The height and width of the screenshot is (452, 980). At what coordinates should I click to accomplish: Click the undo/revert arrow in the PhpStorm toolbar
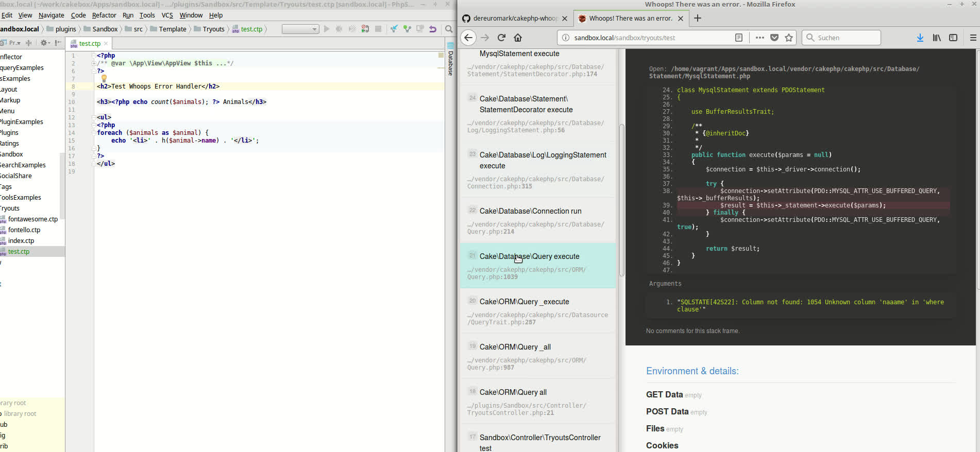pos(433,29)
